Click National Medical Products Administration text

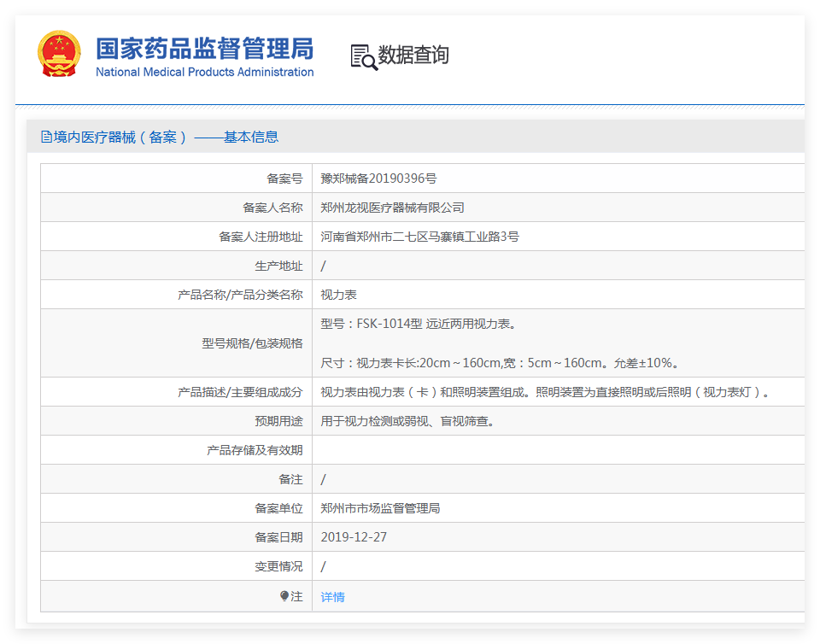[x=204, y=73]
